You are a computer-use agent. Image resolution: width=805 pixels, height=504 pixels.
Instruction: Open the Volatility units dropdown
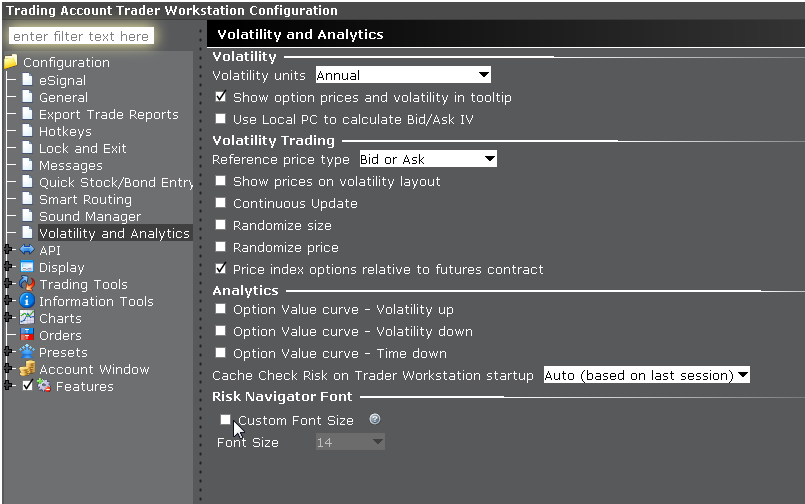[x=403, y=75]
